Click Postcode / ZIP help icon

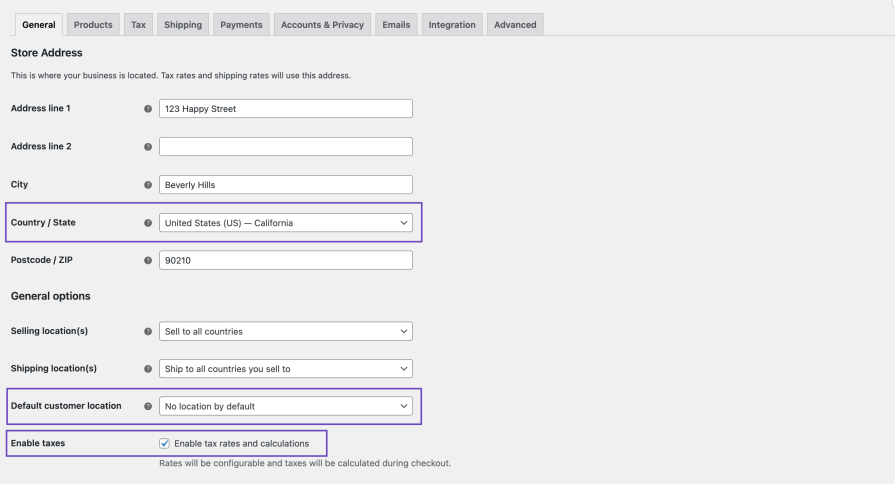[148, 261]
